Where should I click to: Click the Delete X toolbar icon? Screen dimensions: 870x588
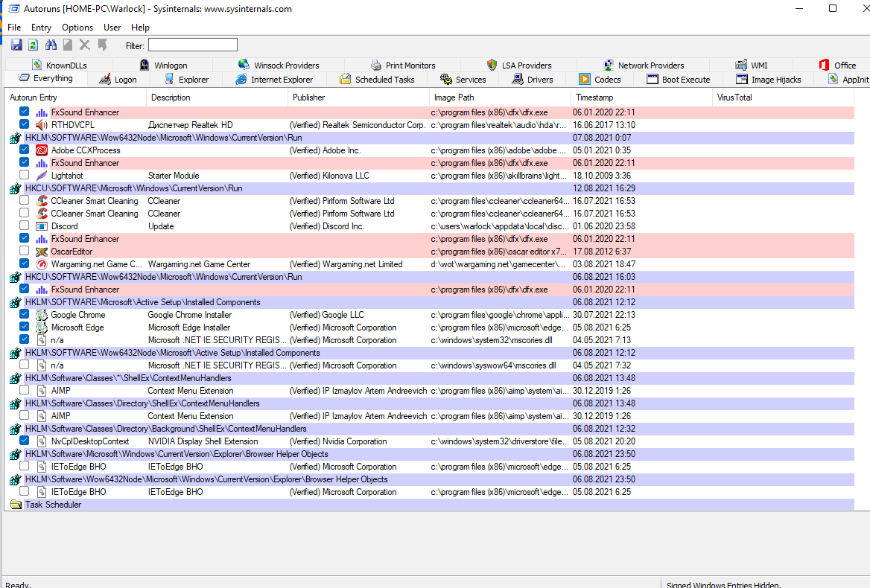point(85,45)
